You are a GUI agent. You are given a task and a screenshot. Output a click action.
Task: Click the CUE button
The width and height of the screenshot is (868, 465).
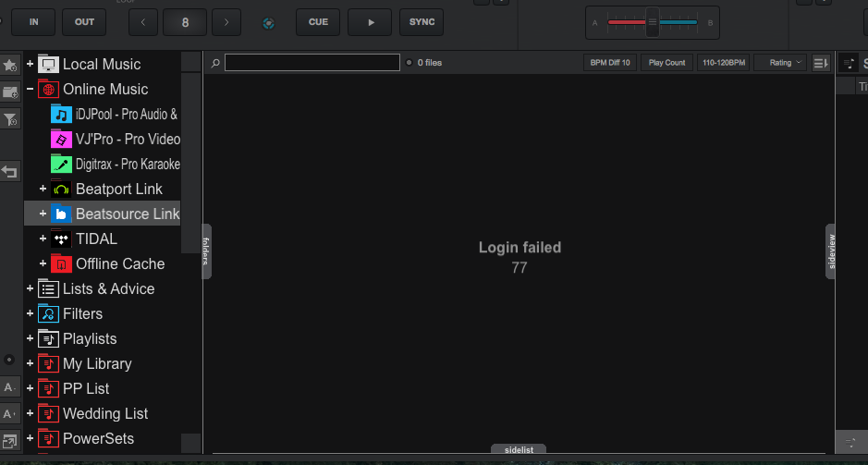pyautogui.click(x=318, y=22)
